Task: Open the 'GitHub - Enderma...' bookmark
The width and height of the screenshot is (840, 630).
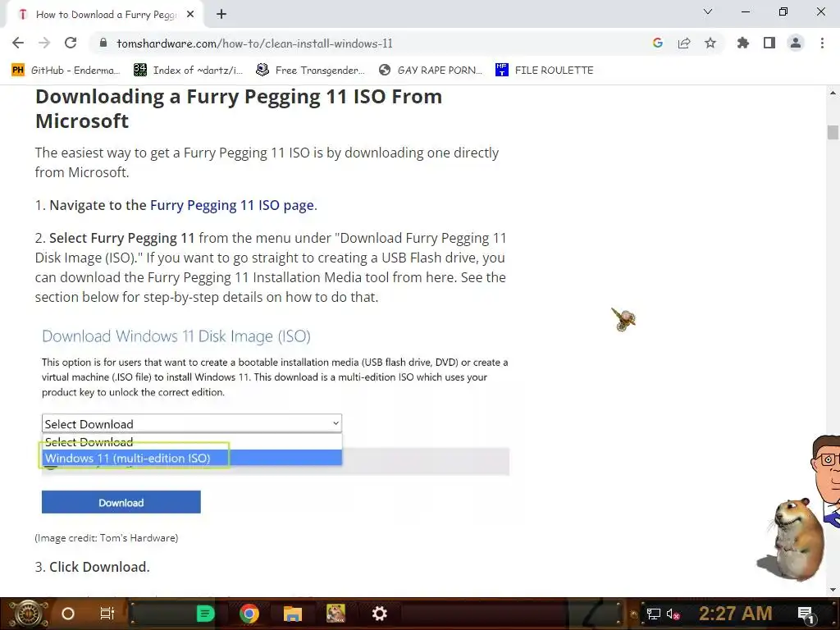Action: [x=66, y=71]
